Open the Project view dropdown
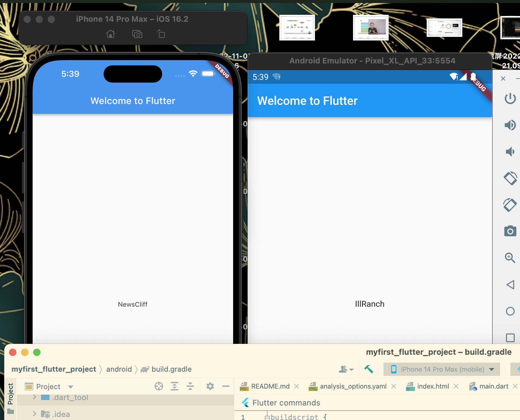Screen dimensions: 520x420 pyautogui.click(x=71, y=387)
